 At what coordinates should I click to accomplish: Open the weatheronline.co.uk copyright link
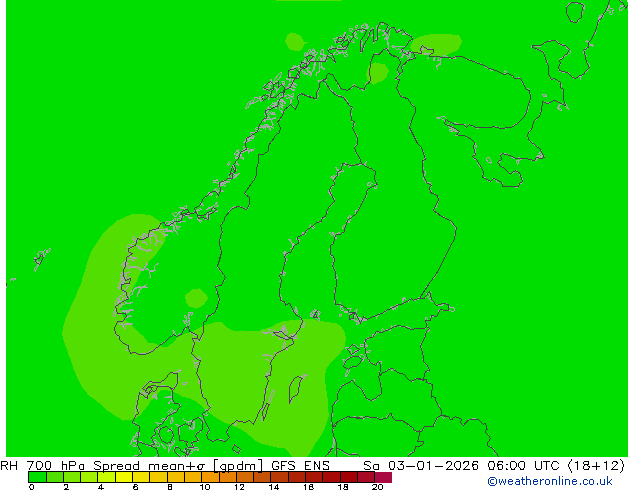coord(549,481)
